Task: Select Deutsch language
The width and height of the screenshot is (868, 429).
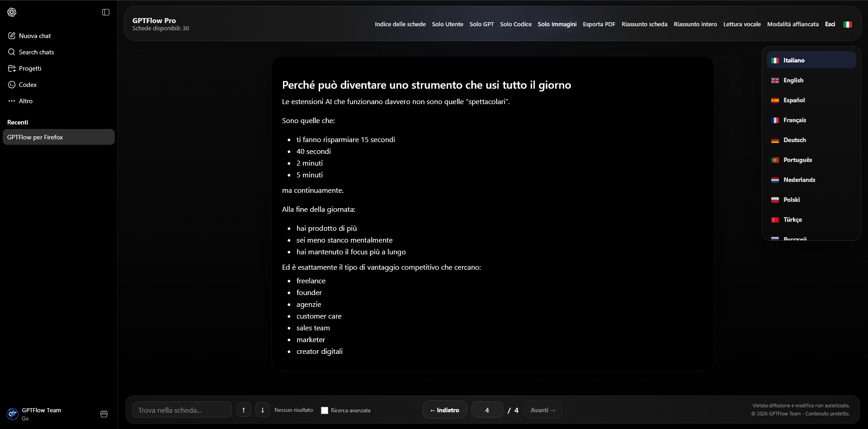Action: tap(811, 140)
